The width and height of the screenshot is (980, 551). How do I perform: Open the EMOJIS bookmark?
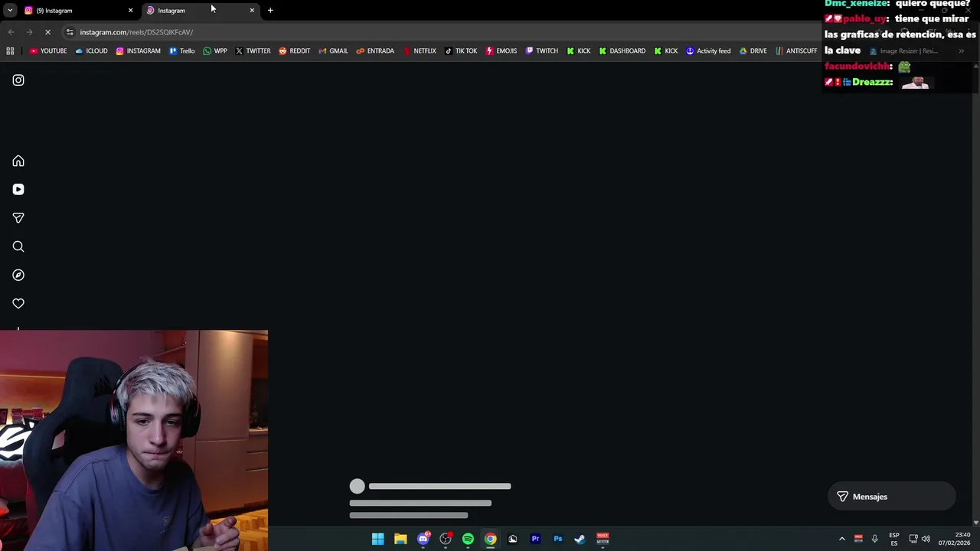point(501,51)
